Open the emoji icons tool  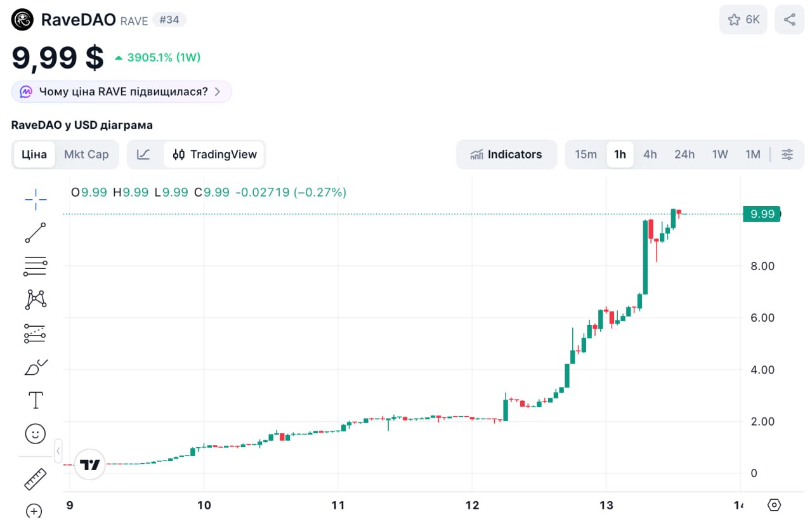click(x=36, y=434)
